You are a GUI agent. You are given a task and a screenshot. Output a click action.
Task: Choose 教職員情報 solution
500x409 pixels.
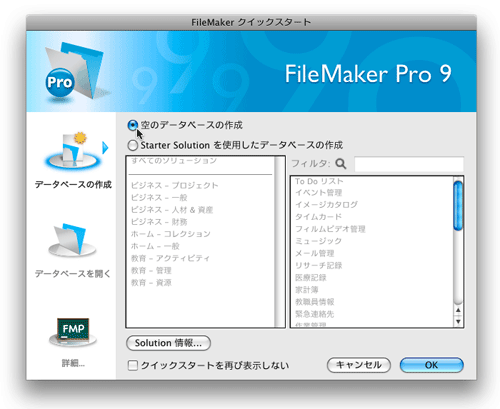click(315, 302)
